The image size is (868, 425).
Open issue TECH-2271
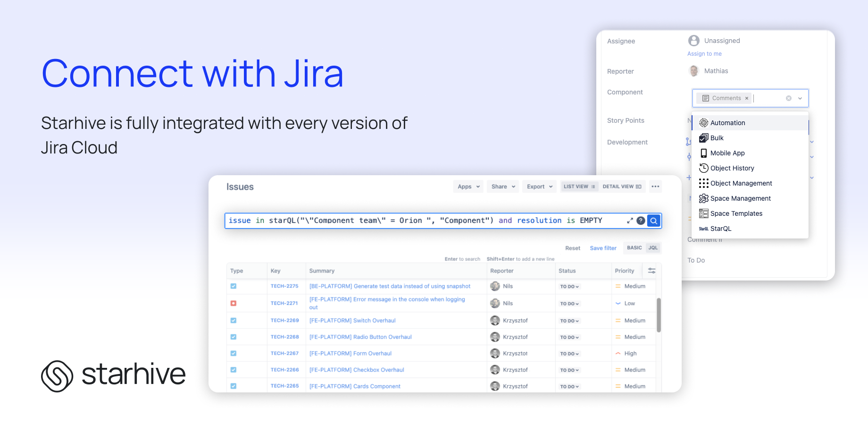coord(284,303)
